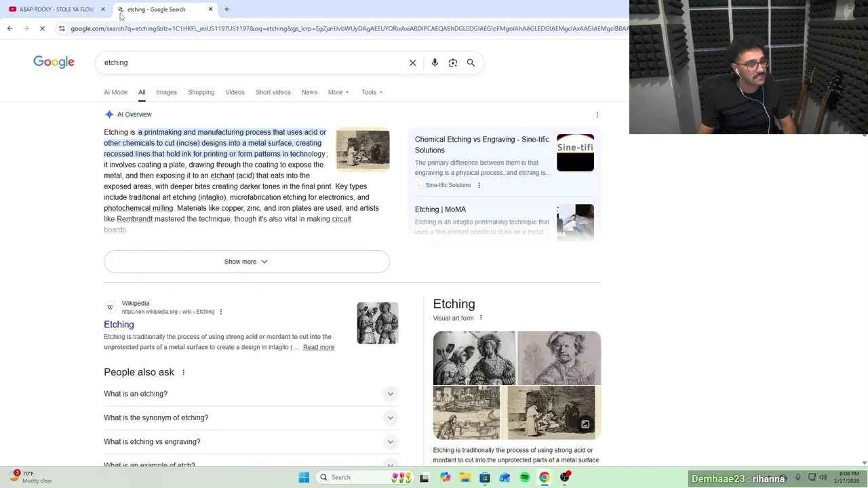Open the Wikipedia result thumbnail image
868x488 pixels.
(378, 323)
